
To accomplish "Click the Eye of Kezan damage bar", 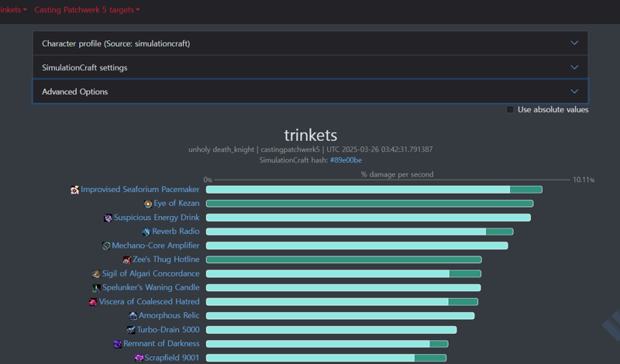I will pos(370,204).
